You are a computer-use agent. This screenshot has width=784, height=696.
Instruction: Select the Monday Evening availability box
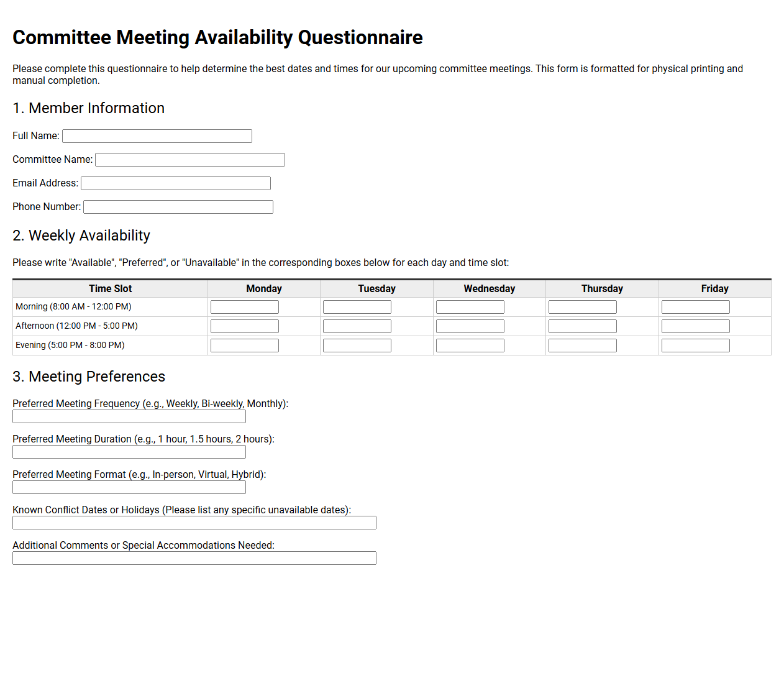[245, 346]
